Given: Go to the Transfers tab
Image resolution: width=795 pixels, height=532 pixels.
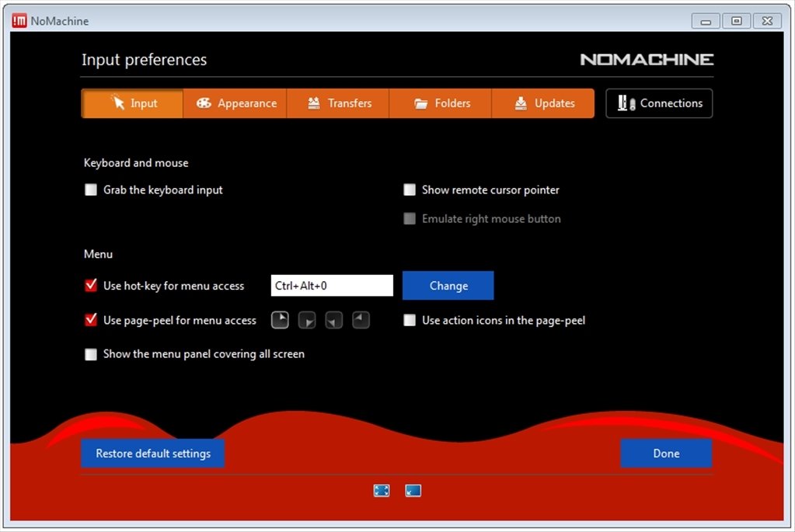Looking at the screenshot, I should point(338,103).
